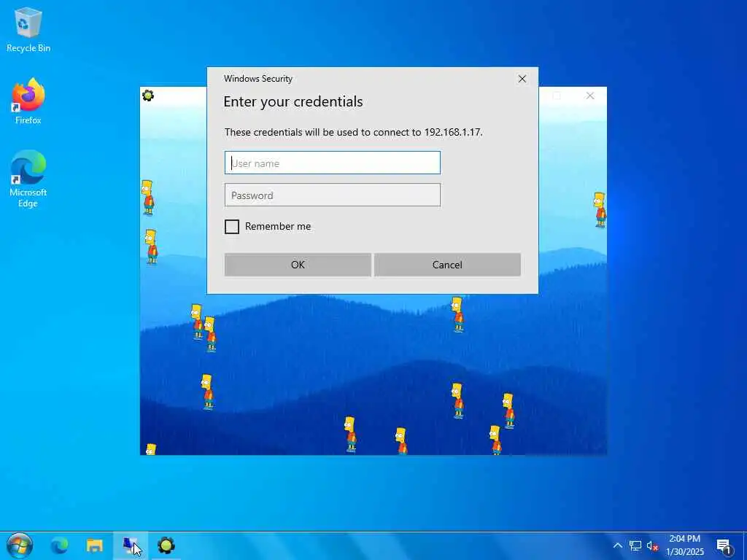This screenshot has width=747, height=560.
Task: Confirm credentials with OK button
Action: 298,265
